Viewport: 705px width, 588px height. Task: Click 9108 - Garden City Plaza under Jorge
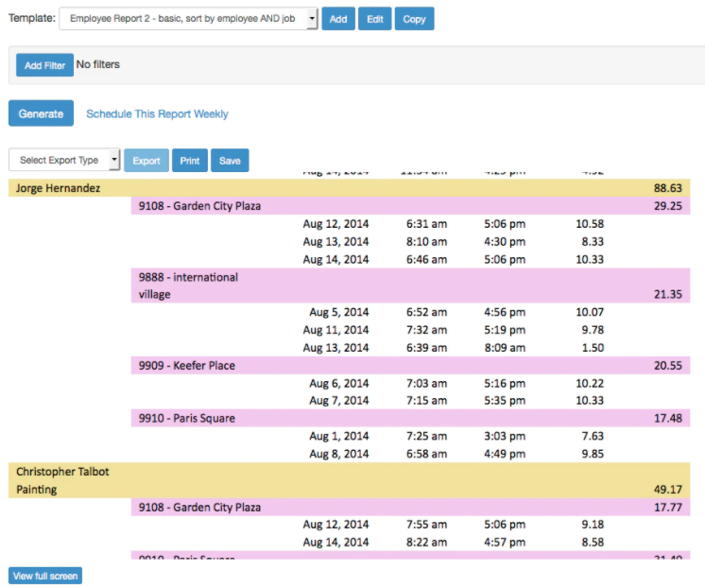tap(199, 206)
